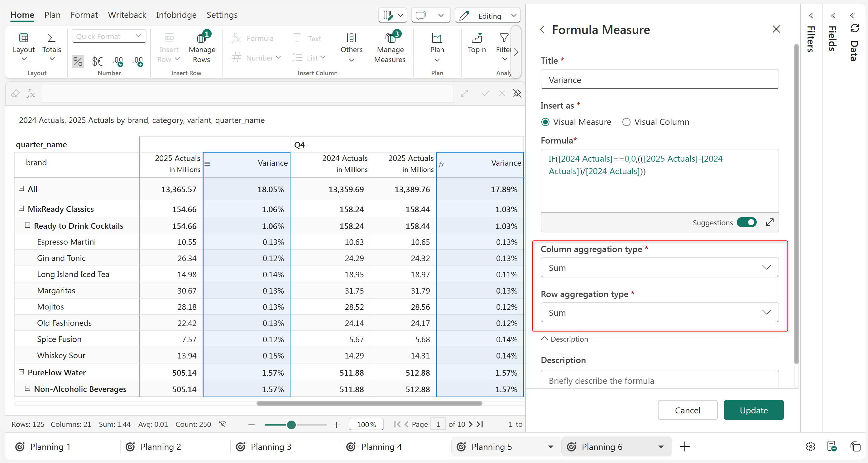
Task: Click the Update button
Action: point(753,410)
